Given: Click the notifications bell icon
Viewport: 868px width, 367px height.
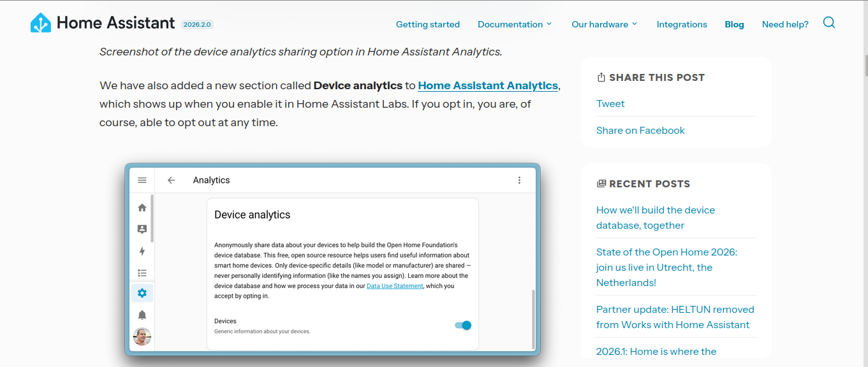Looking at the screenshot, I should (142, 315).
